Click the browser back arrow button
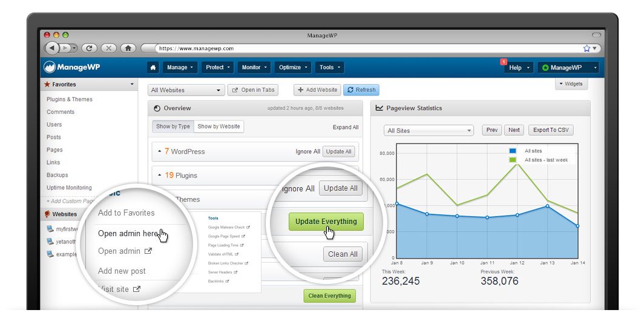Image resolution: width=644 pixels, height=324 pixels. pyautogui.click(x=52, y=48)
